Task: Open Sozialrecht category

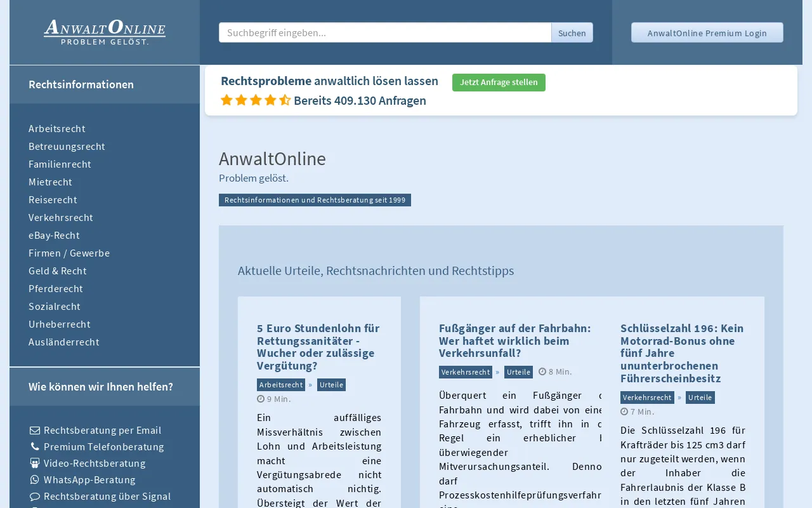Action: point(55,307)
